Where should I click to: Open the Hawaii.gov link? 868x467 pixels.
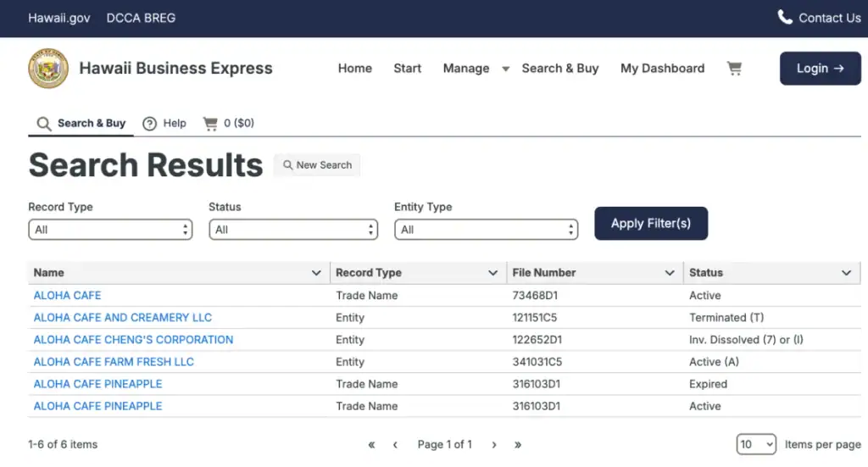(x=59, y=18)
